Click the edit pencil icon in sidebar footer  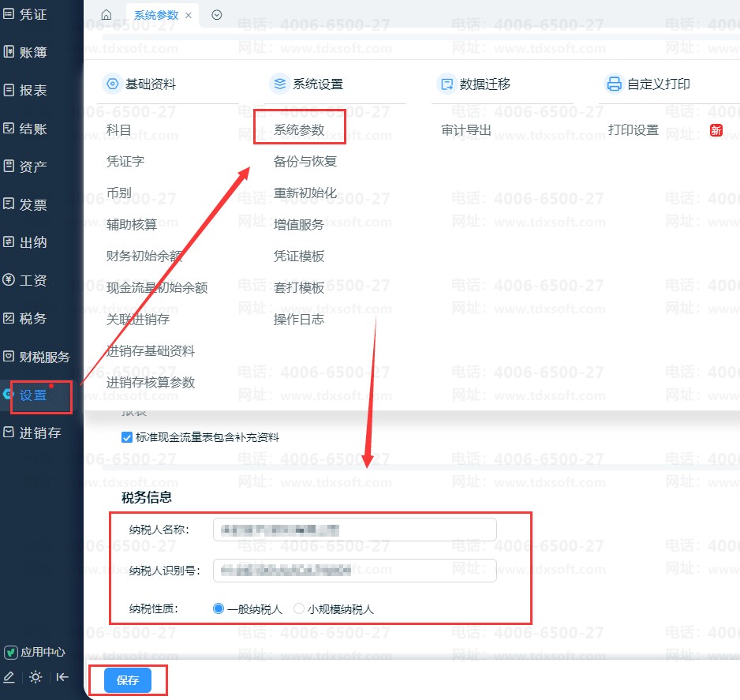pyautogui.click(x=9, y=676)
